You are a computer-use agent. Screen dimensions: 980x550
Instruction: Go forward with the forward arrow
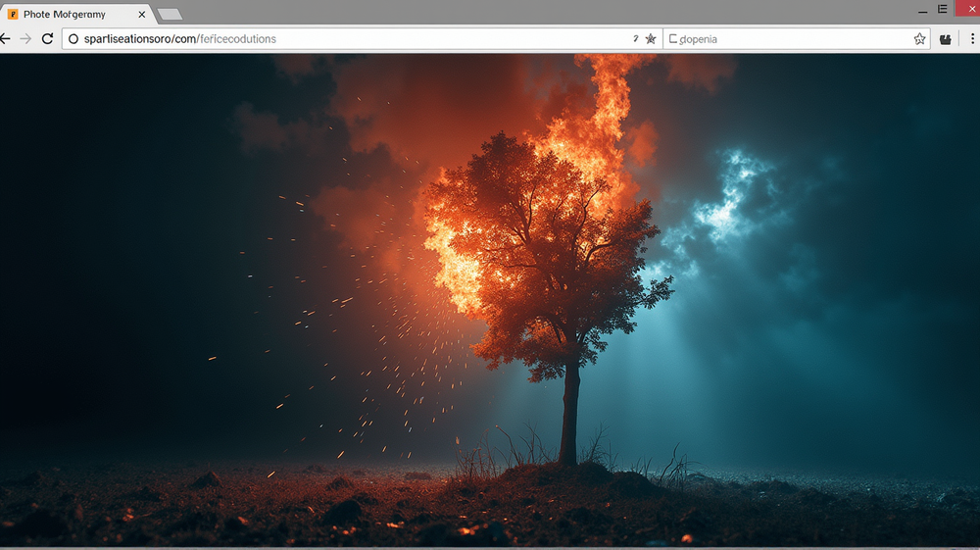[x=25, y=38]
